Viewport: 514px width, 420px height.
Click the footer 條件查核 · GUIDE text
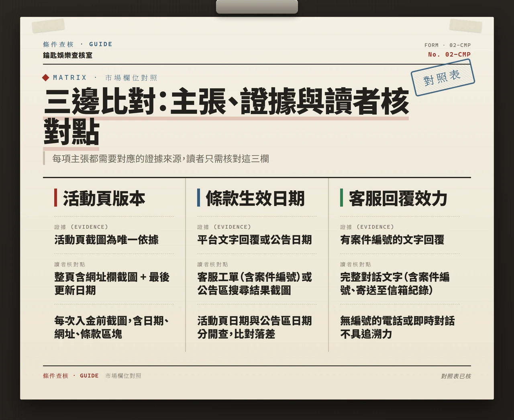pos(71,376)
